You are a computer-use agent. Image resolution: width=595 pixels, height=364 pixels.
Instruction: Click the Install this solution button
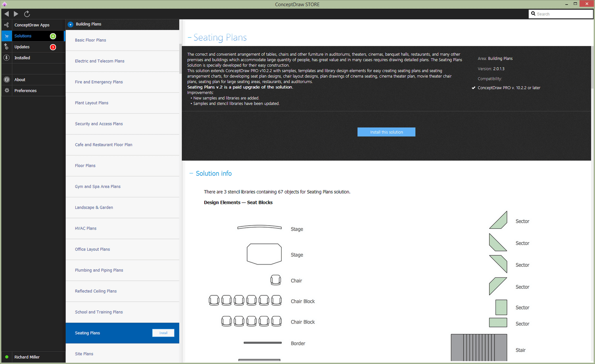click(x=386, y=132)
